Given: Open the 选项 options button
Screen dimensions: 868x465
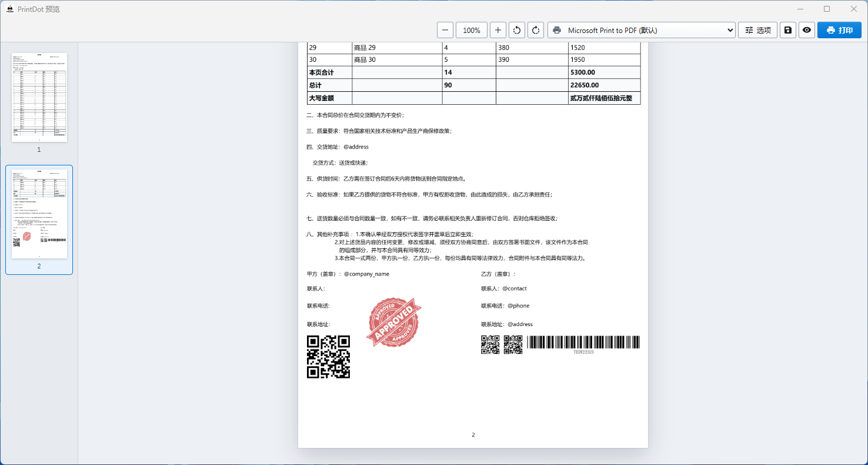Looking at the screenshot, I should 757,30.
